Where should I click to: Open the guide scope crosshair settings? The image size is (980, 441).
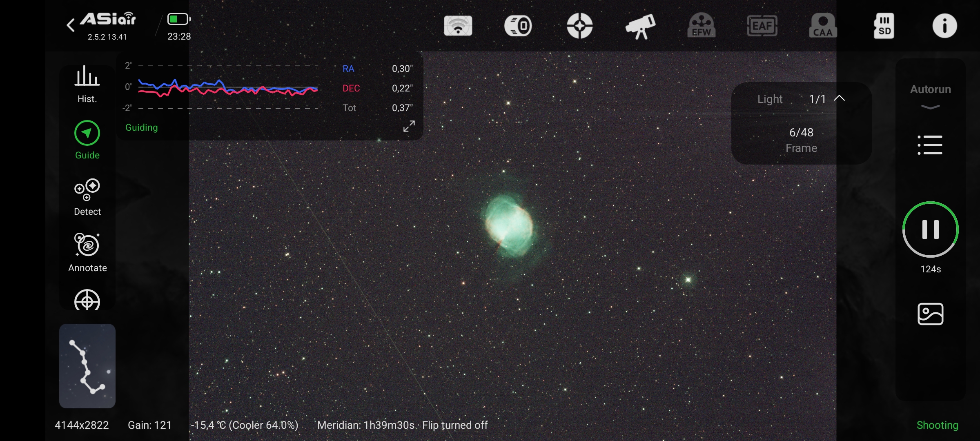coord(579,26)
